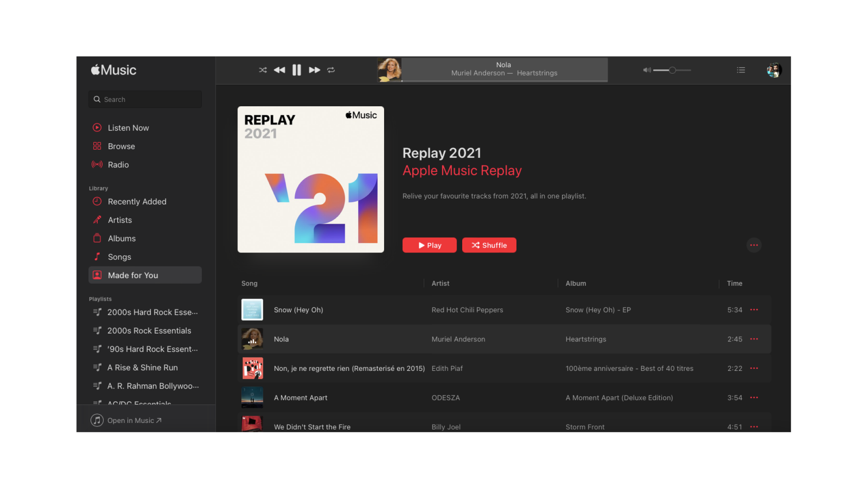Open Songs in the library

click(145, 257)
